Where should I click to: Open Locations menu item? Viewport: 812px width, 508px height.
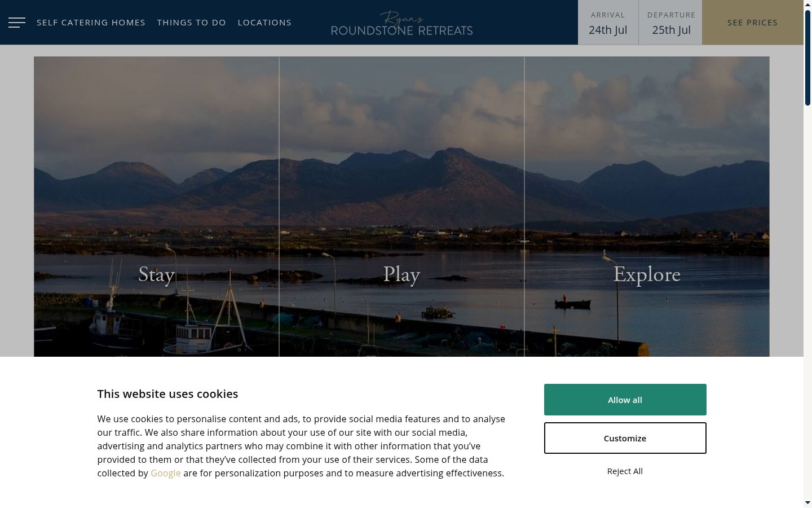click(x=264, y=23)
